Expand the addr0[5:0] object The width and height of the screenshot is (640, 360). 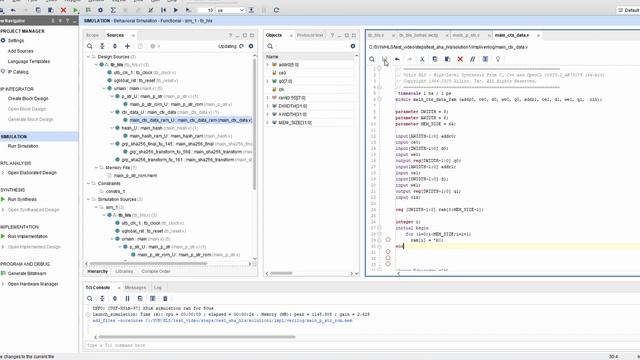click(x=268, y=64)
